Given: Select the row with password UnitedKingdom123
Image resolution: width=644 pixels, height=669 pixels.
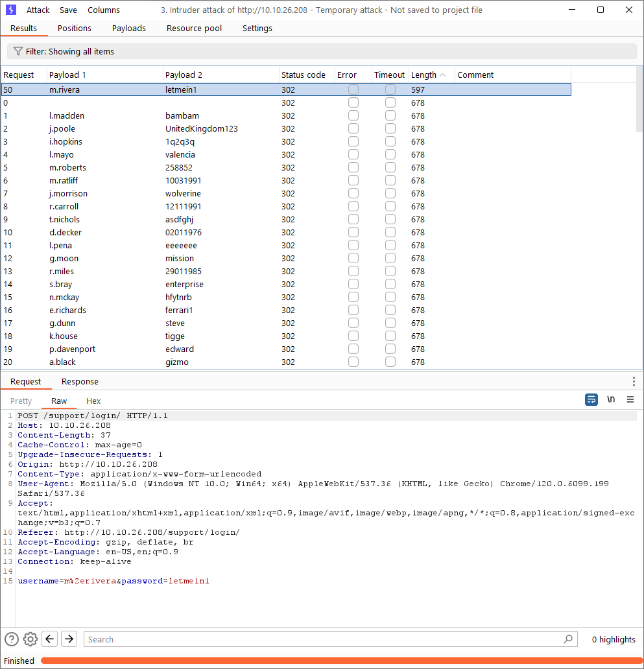Looking at the screenshot, I should [286, 128].
